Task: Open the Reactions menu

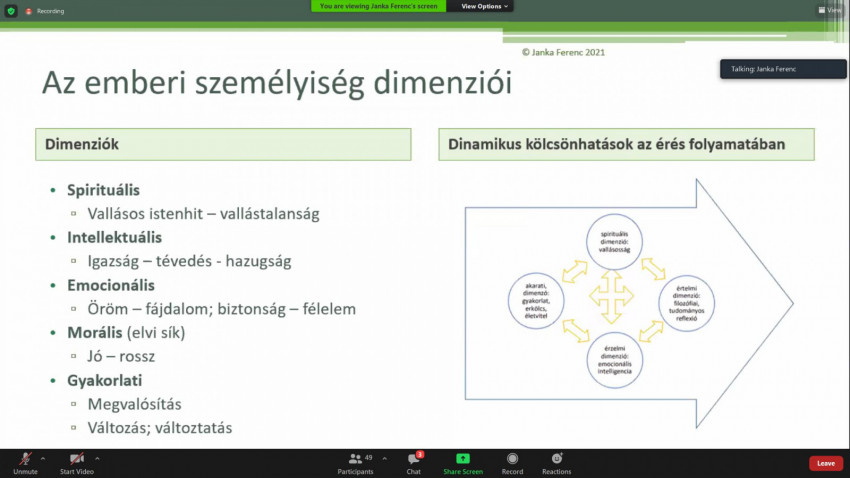Action: point(556,461)
